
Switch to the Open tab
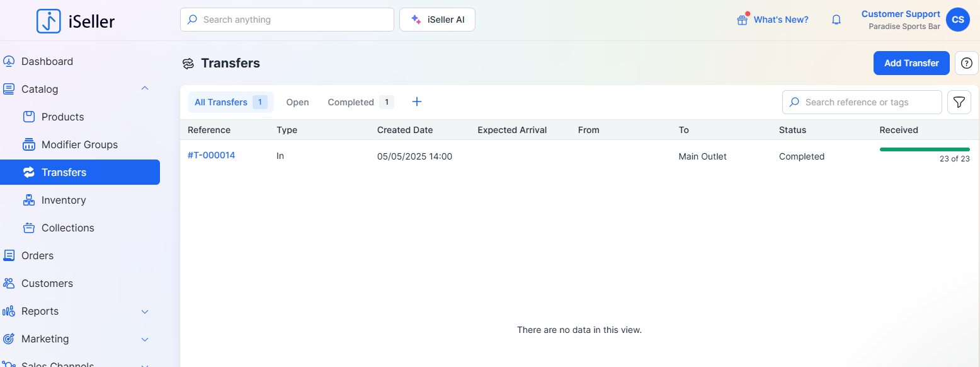tap(297, 102)
